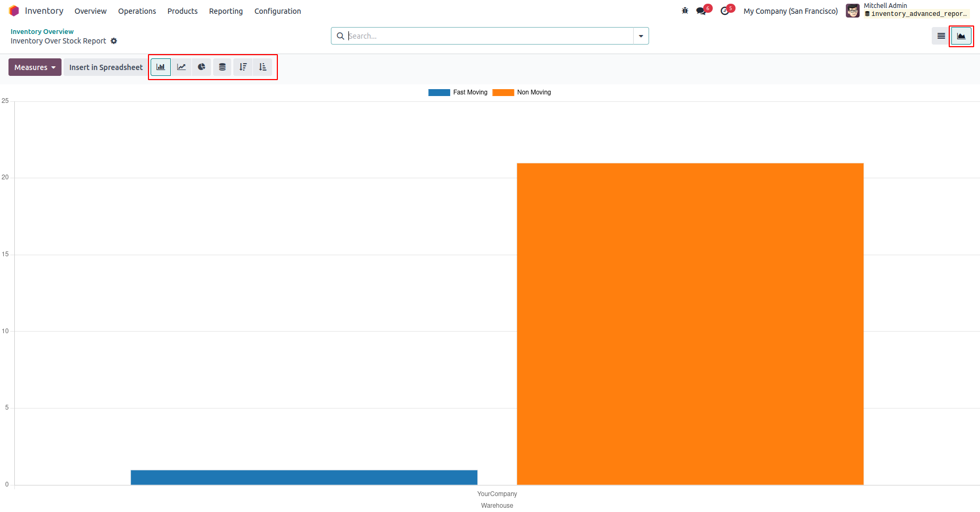Click the 'Inventory Over Stock Report' title text
This screenshot has height=512, width=980.
pyautogui.click(x=58, y=41)
